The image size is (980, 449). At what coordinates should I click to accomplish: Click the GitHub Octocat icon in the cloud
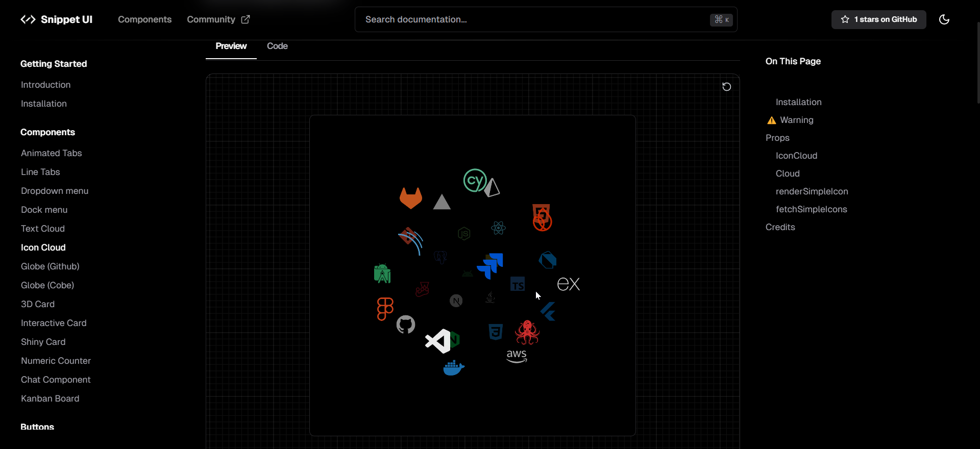coord(406,325)
